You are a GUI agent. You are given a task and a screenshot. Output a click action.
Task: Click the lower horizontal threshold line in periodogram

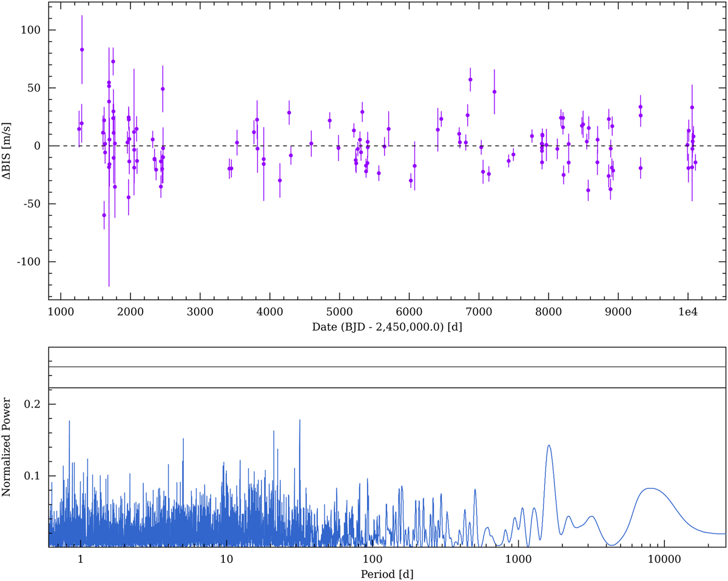point(387,388)
